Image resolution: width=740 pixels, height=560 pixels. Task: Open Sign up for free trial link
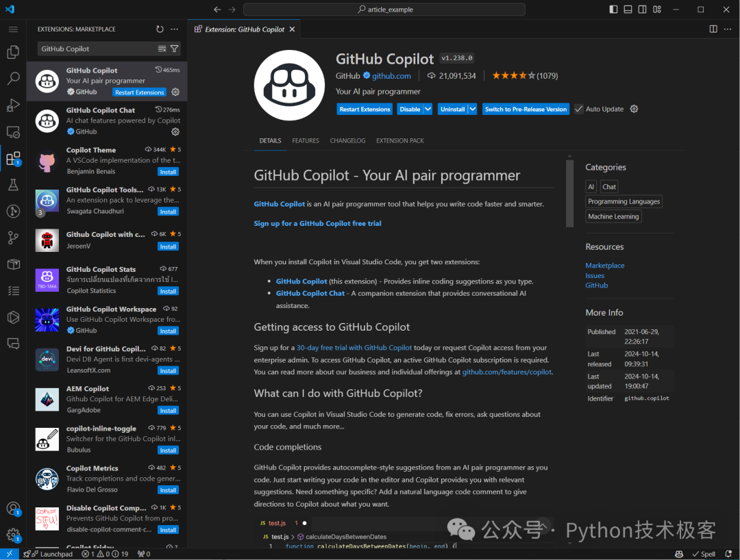pos(318,223)
